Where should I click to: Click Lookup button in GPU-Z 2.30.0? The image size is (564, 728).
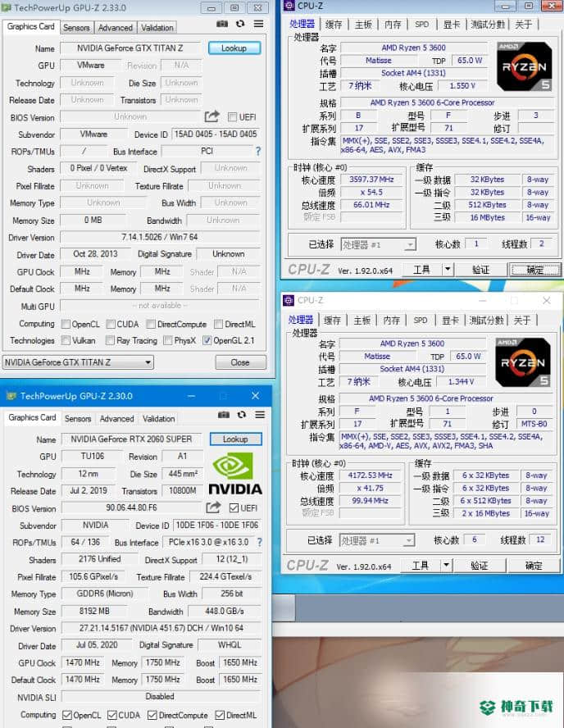pos(235,439)
